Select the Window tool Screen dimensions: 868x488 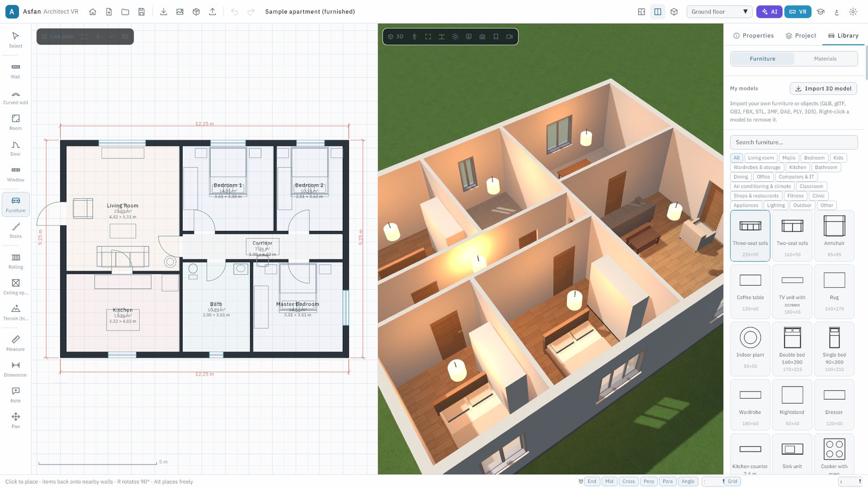16,174
